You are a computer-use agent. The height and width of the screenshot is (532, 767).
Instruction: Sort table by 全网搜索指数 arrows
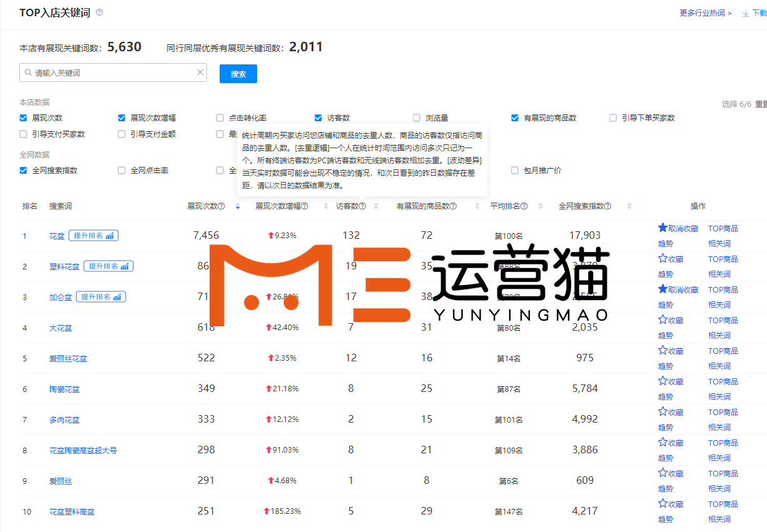click(629, 206)
